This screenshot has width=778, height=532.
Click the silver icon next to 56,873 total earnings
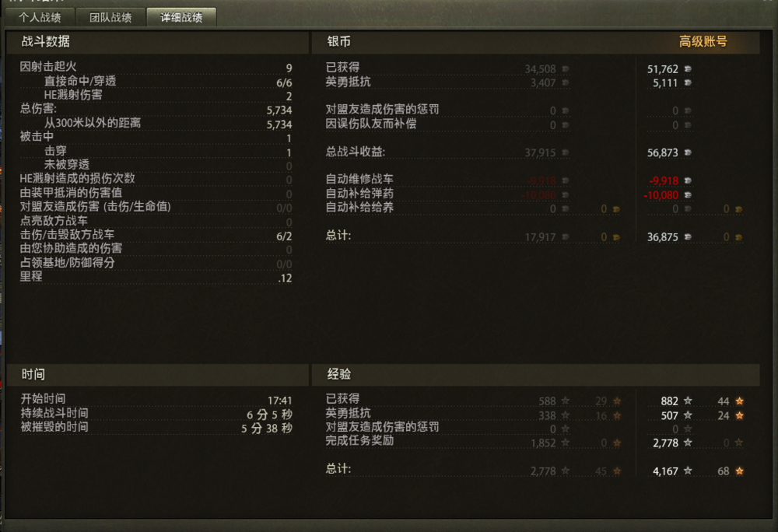688,152
